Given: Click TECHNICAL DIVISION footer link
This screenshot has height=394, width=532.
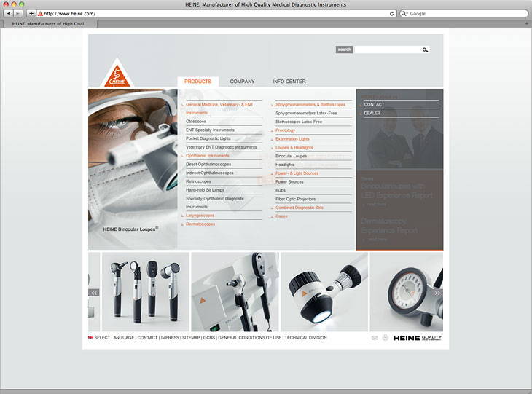Looking at the screenshot, I should tap(305, 338).
